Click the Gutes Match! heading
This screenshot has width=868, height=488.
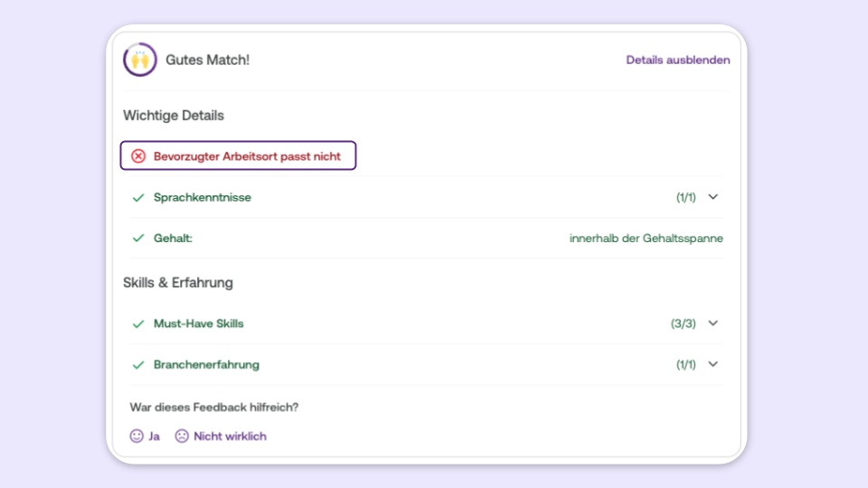(x=208, y=60)
